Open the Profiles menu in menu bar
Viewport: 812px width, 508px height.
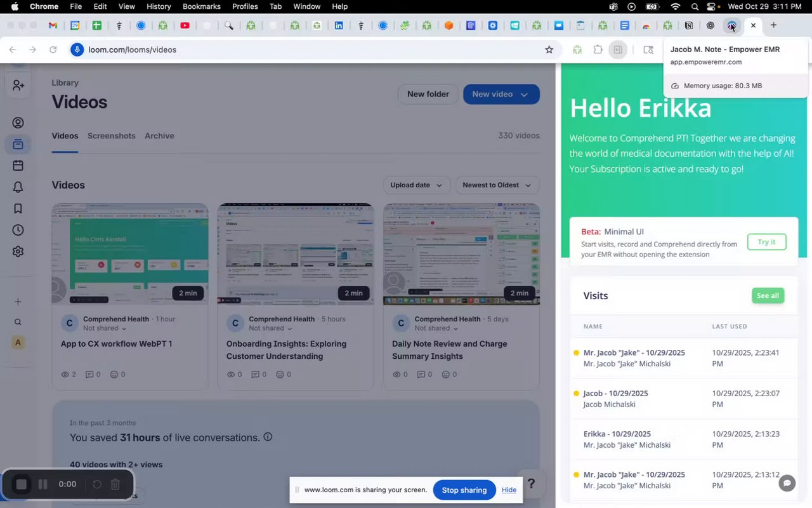tap(245, 6)
